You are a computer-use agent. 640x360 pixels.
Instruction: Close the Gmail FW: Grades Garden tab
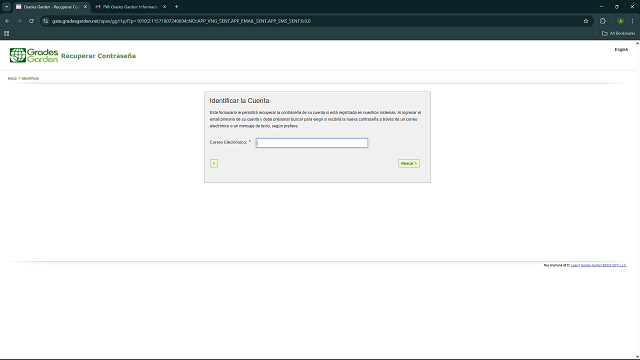pos(164,7)
